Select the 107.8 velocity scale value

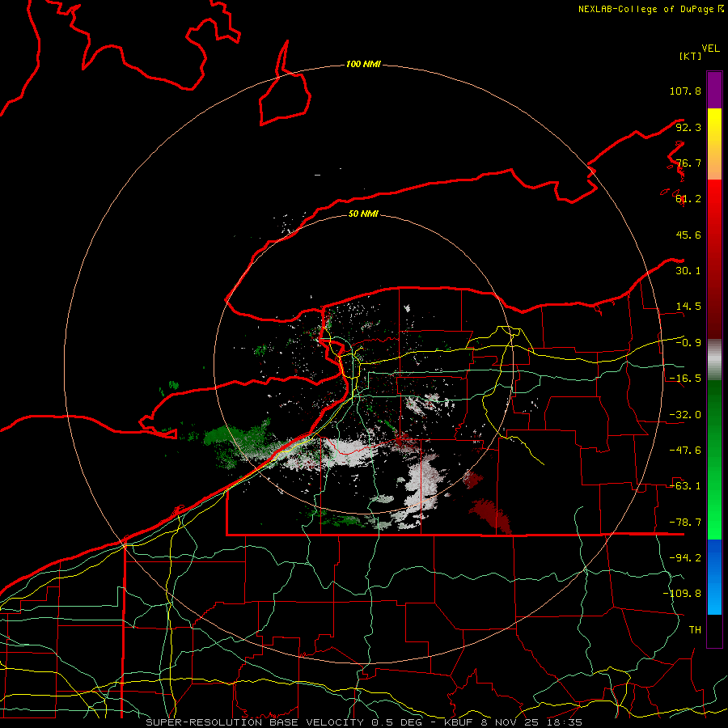click(685, 91)
